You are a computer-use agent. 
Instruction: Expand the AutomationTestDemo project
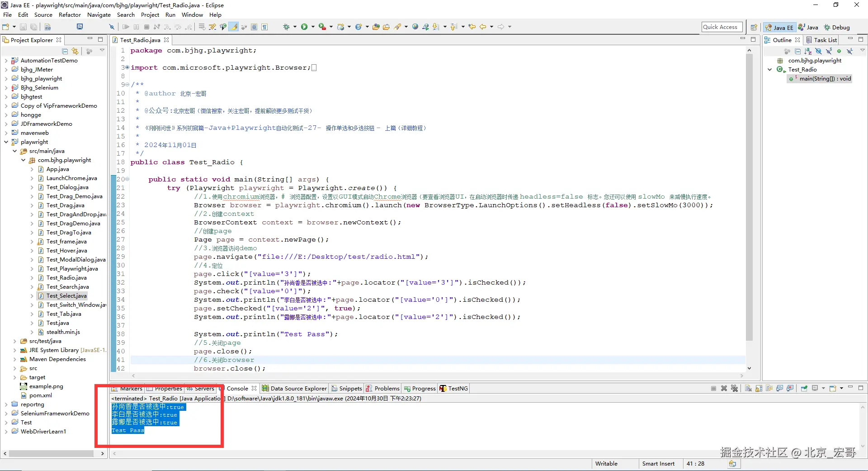[6, 61]
